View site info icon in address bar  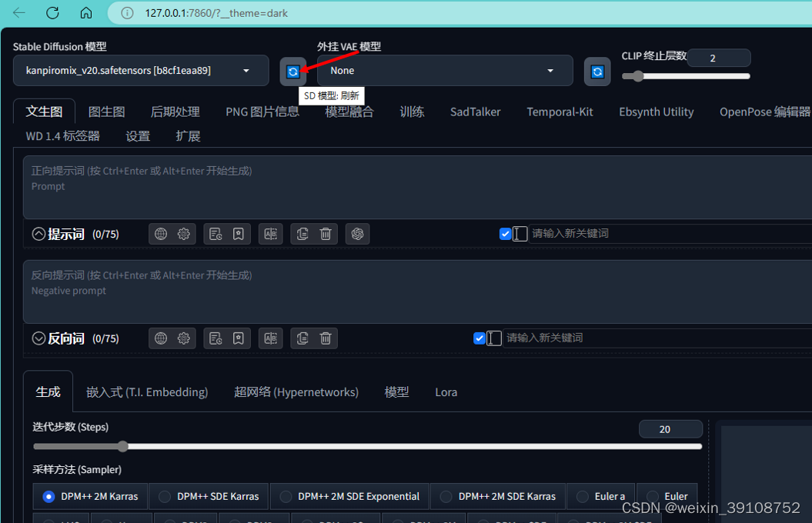[127, 13]
